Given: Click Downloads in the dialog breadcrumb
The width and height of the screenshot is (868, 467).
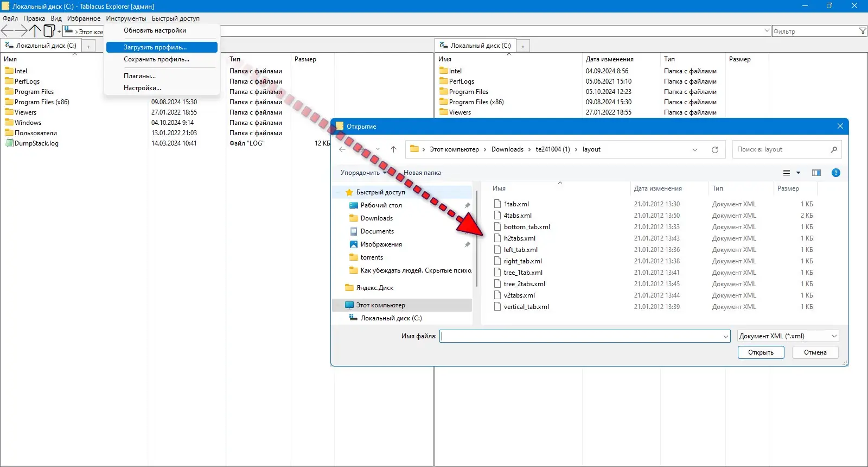Looking at the screenshot, I should click(507, 149).
